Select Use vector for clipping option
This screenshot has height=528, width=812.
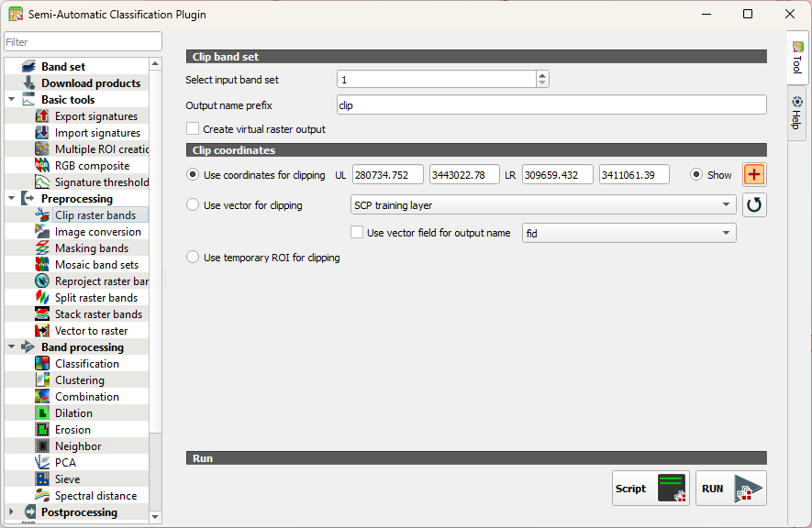(x=193, y=205)
